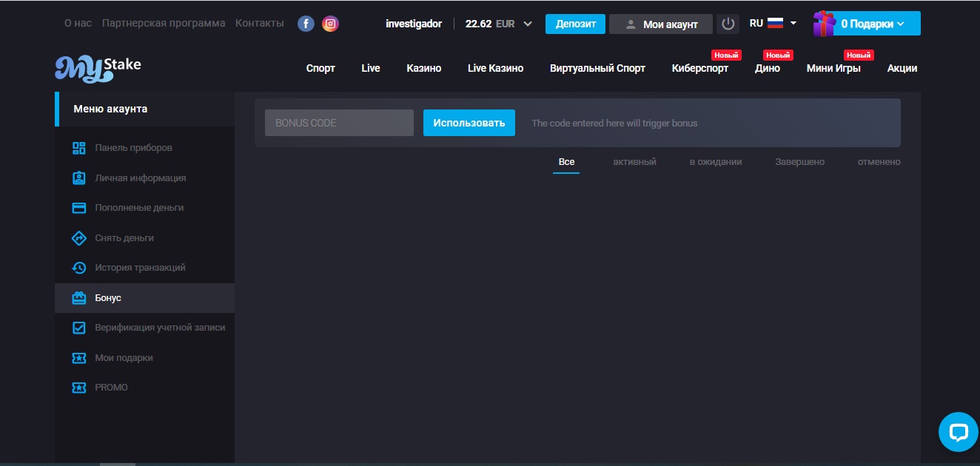
Task: Open the Дино game menu
Action: [x=768, y=68]
